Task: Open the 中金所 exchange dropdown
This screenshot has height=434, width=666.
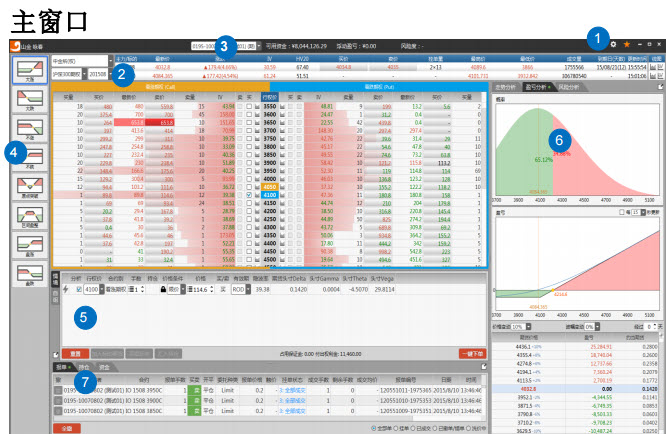Action: tap(110, 61)
